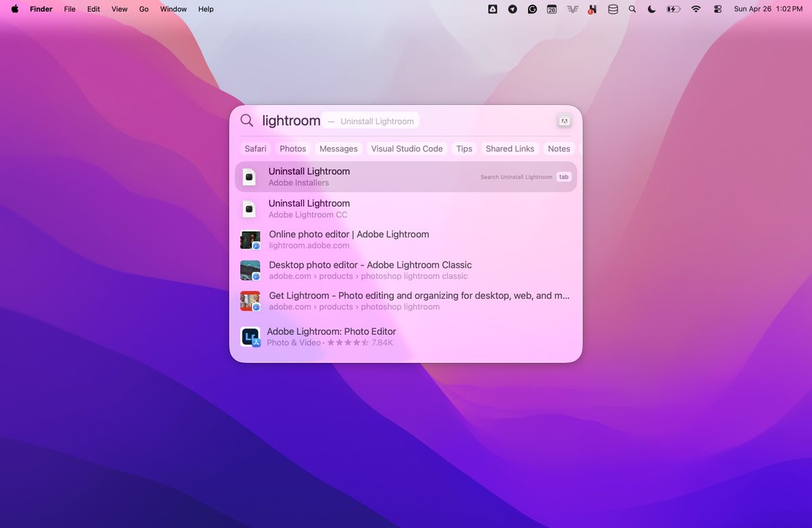Click the Spotlight search field text lightroom

coord(291,120)
